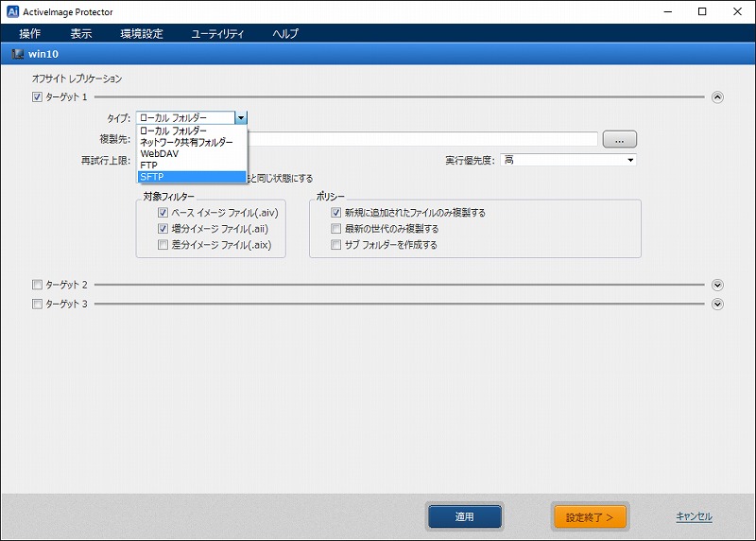
Task: Toggle 増分イメージ ファイル(.aii) filter
Action: click(x=163, y=229)
